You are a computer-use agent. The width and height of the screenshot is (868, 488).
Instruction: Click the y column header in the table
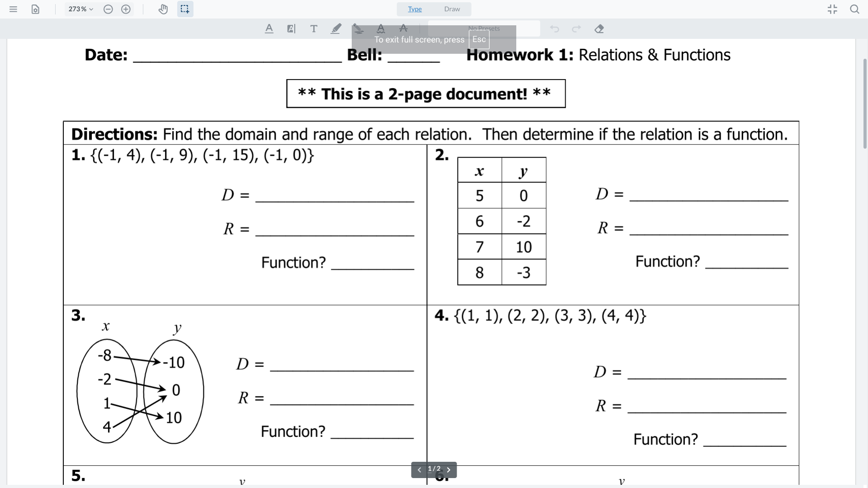tap(524, 170)
